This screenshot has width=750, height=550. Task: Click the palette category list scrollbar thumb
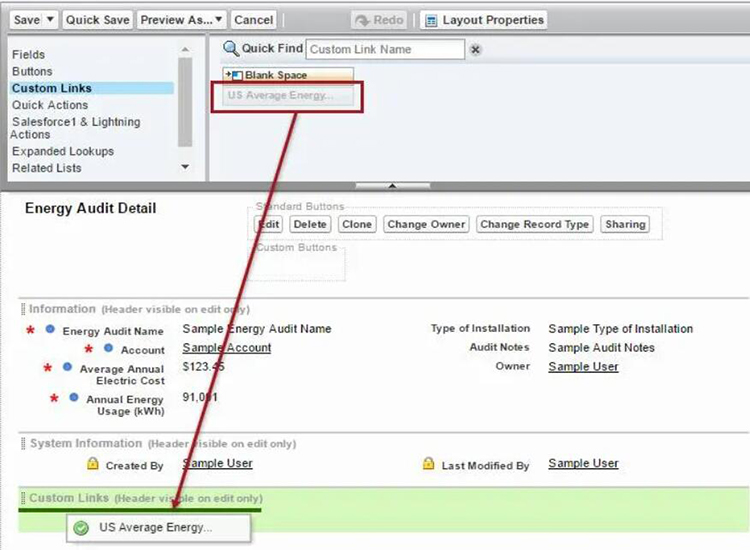pyautogui.click(x=185, y=102)
